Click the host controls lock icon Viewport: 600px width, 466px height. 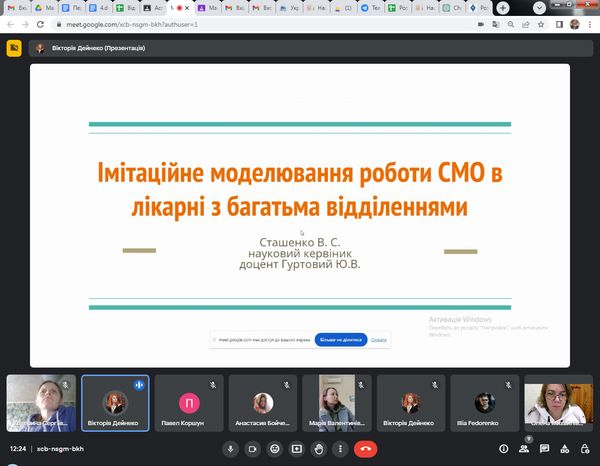(x=587, y=449)
